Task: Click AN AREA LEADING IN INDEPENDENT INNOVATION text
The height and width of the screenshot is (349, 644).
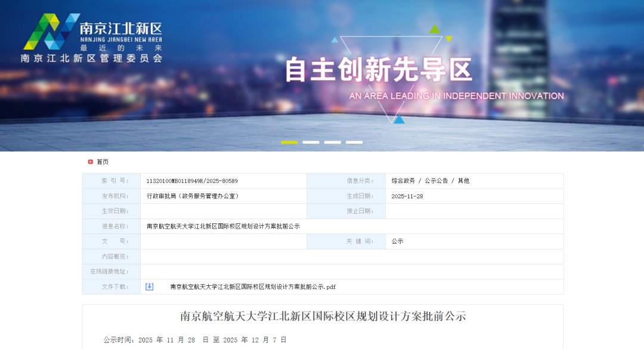Action: point(456,96)
